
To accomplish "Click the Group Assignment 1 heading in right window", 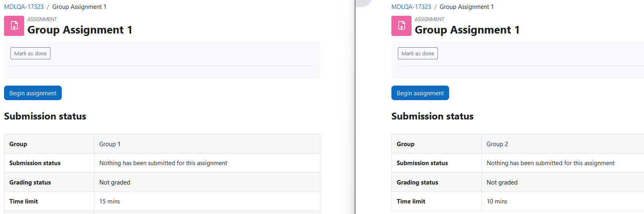I will (x=467, y=30).
